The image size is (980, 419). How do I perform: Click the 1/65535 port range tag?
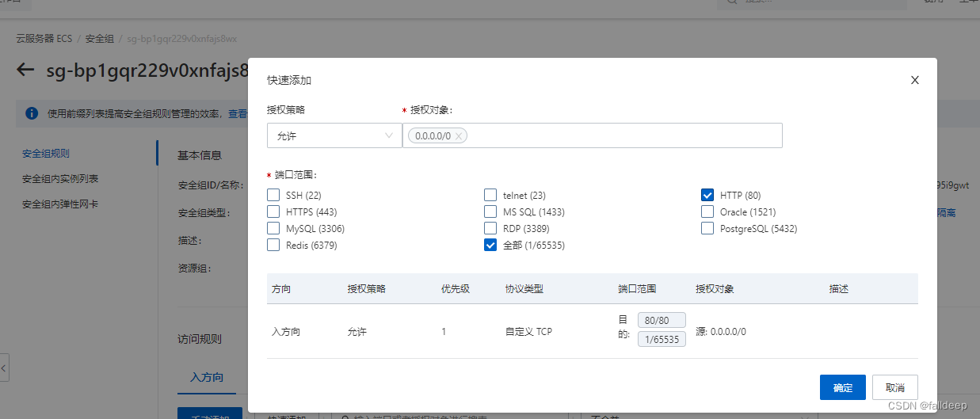click(662, 339)
